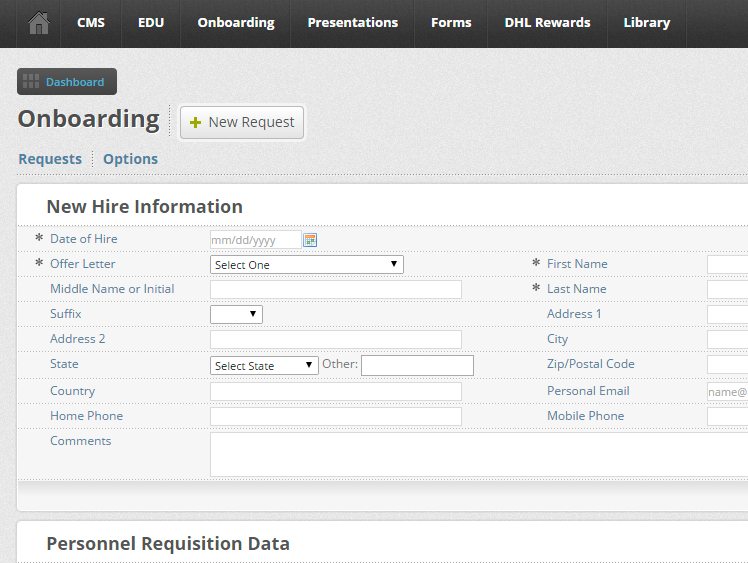
Task: Expand the Offer Letter dropdown
Action: point(307,264)
